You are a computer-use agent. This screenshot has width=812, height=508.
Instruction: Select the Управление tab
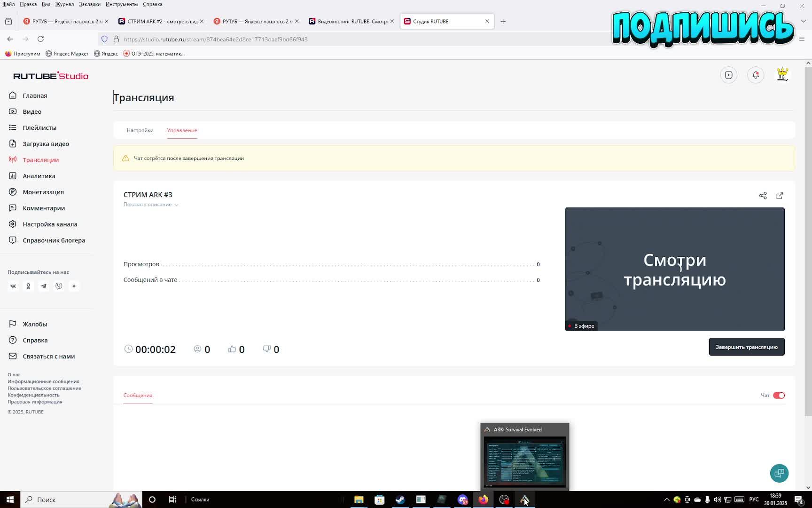point(182,130)
